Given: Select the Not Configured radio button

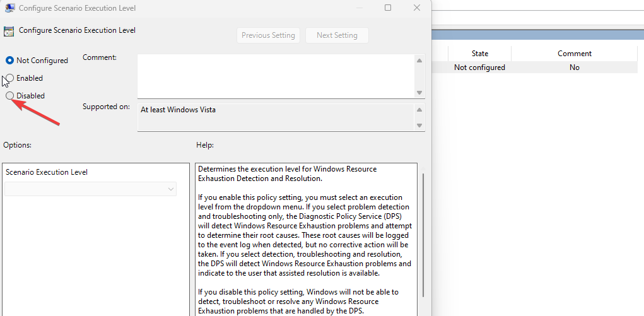Looking at the screenshot, I should click(x=10, y=61).
